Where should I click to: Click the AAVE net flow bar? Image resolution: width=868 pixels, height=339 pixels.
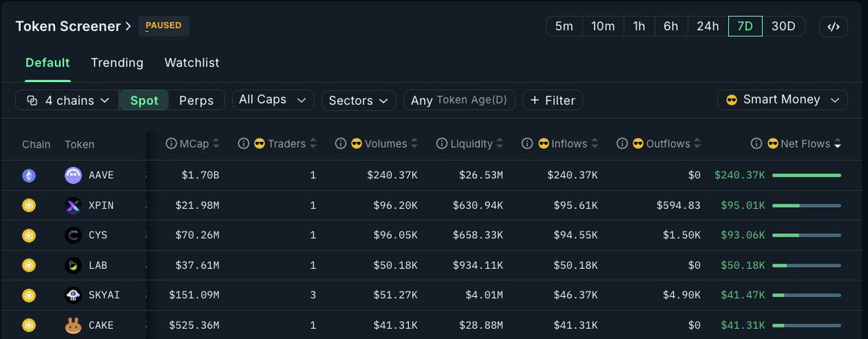pos(806,175)
